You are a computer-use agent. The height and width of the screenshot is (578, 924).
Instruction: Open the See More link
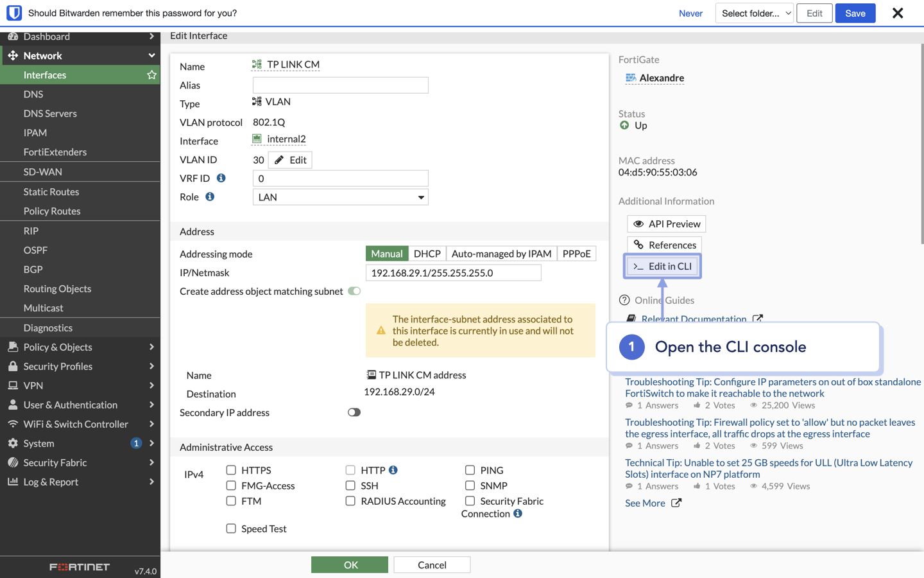pyautogui.click(x=645, y=503)
